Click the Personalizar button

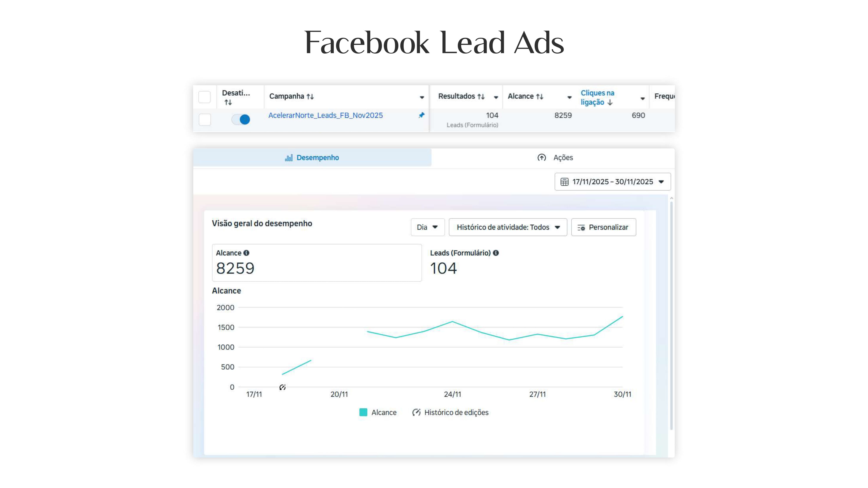point(603,227)
